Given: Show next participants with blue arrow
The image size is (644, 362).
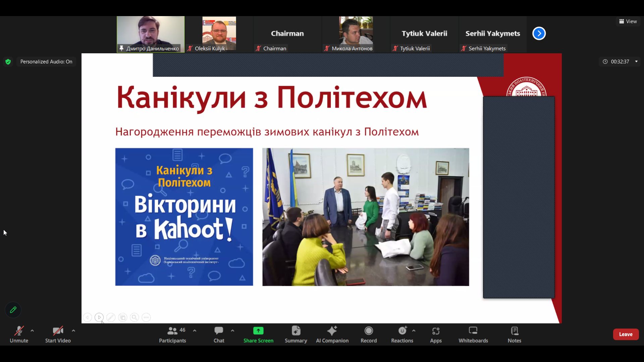Looking at the screenshot, I should [539, 34].
